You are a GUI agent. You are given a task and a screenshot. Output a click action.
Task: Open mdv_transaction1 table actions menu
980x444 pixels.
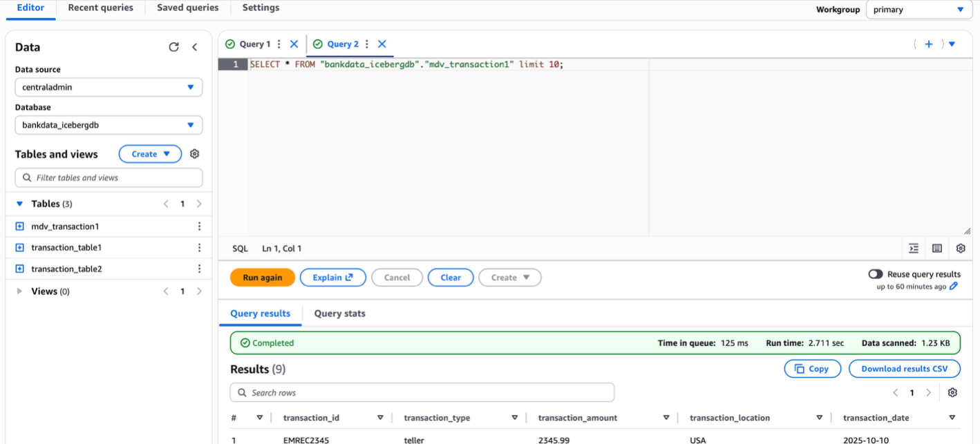coord(199,226)
